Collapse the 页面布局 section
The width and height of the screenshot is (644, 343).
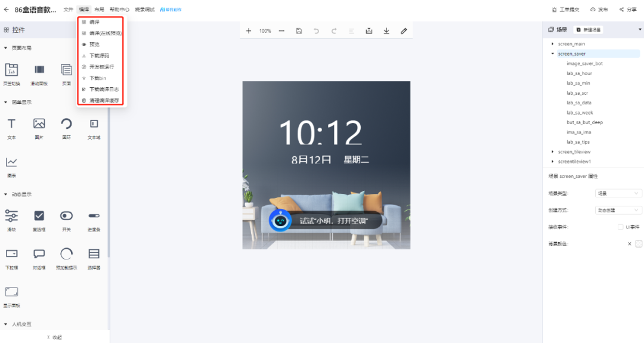click(6, 48)
